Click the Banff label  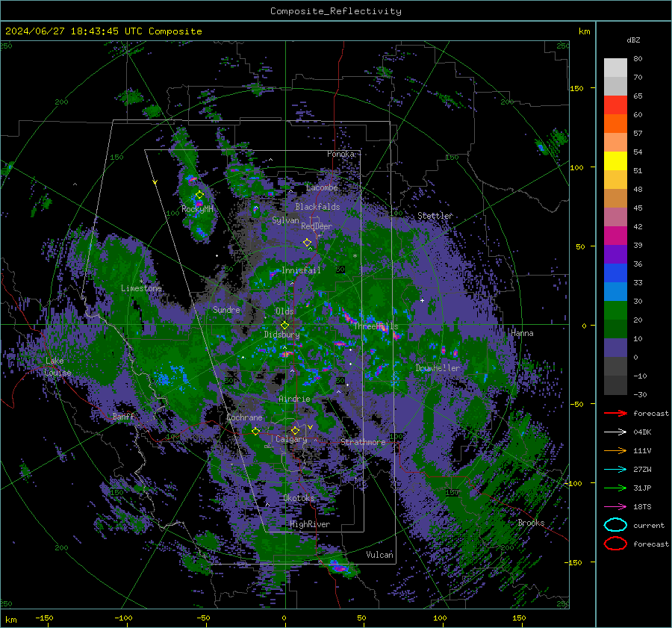tap(123, 416)
